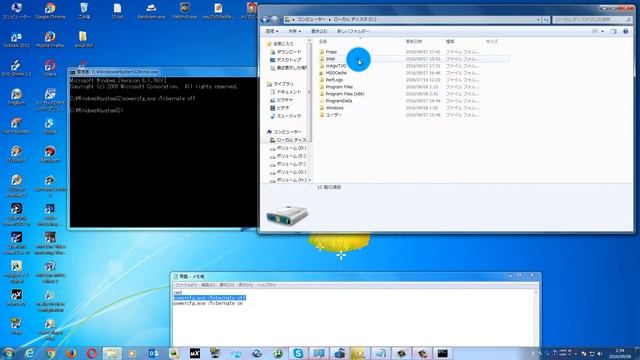The width and height of the screenshot is (640, 360).
Task: Sort by the 名前 column header
Action: click(x=323, y=41)
